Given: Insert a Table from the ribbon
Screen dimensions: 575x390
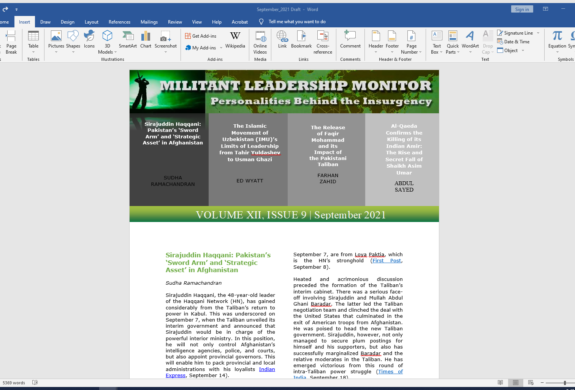Looking at the screenshot, I should click(33, 42).
